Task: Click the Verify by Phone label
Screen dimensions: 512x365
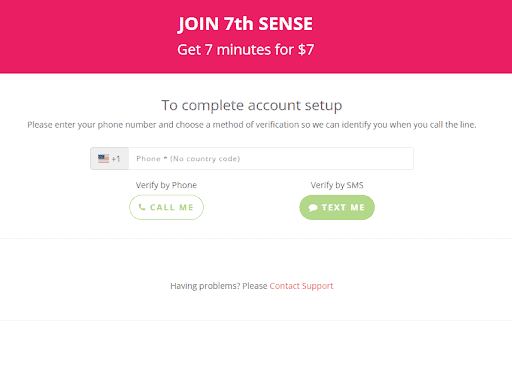Action: point(166,185)
